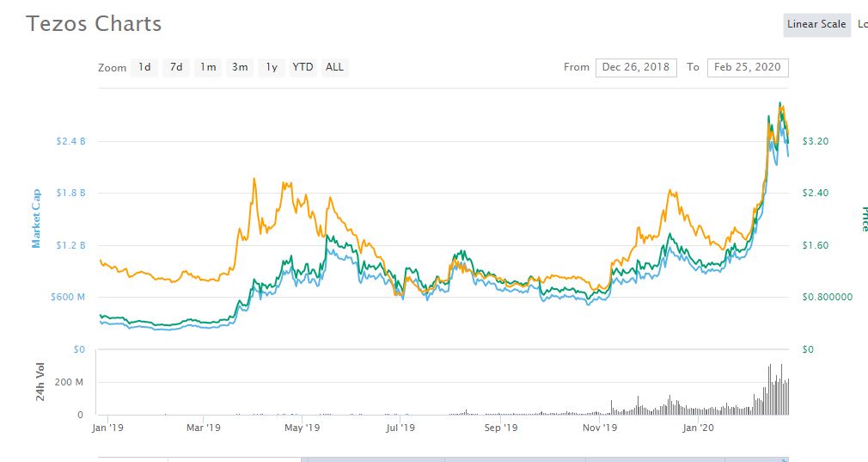Click the Market Cap axis title

click(36, 219)
